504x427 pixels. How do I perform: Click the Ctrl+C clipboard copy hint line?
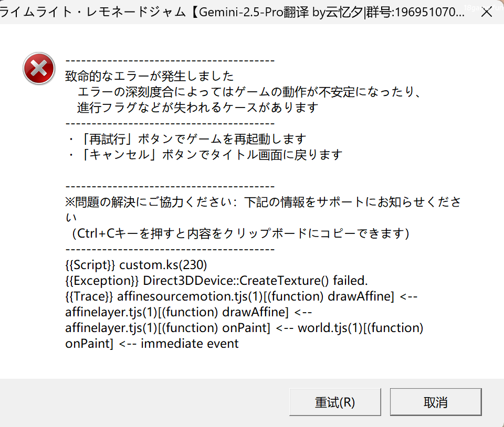click(240, 233)
